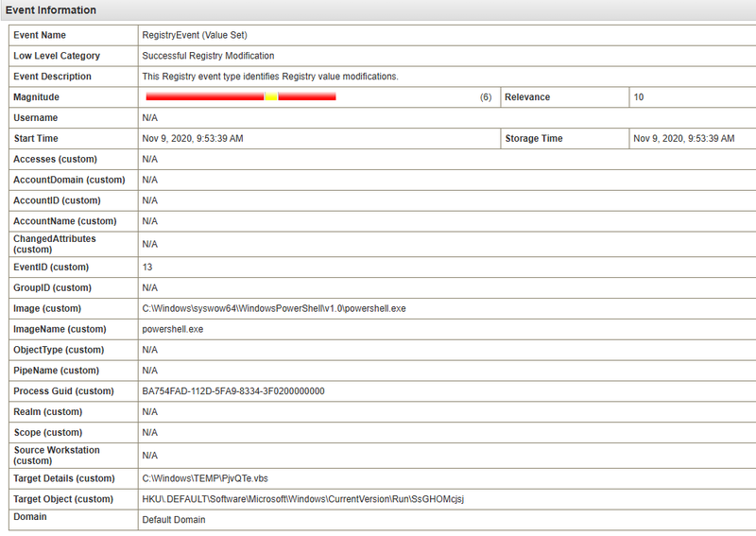Click the Successful Registry Modification category value
This screenshot has width=756, height=536.
208,56
